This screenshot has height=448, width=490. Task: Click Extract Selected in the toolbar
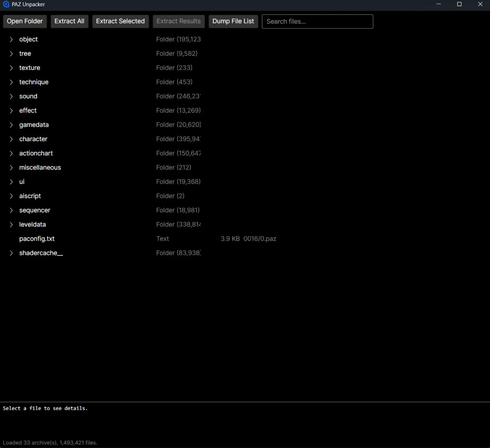pyautogui.click(x=120, y=21)
